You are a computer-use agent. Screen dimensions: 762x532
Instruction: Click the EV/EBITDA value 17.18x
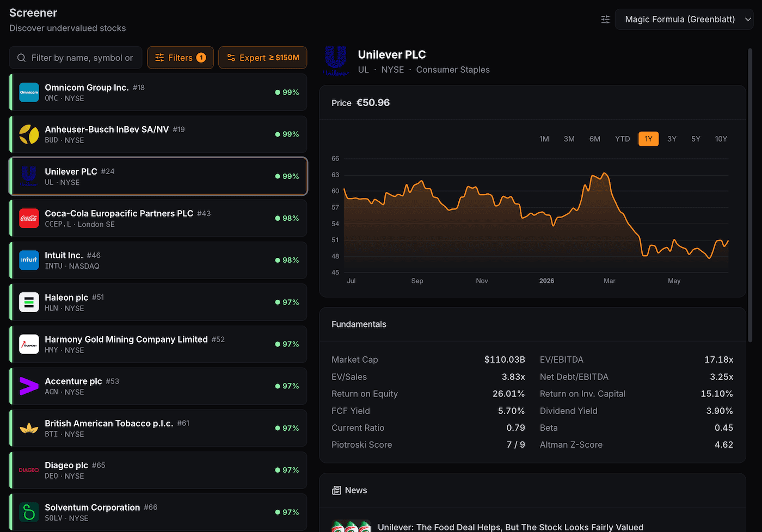pyautogui.click(x=718, y=360)
